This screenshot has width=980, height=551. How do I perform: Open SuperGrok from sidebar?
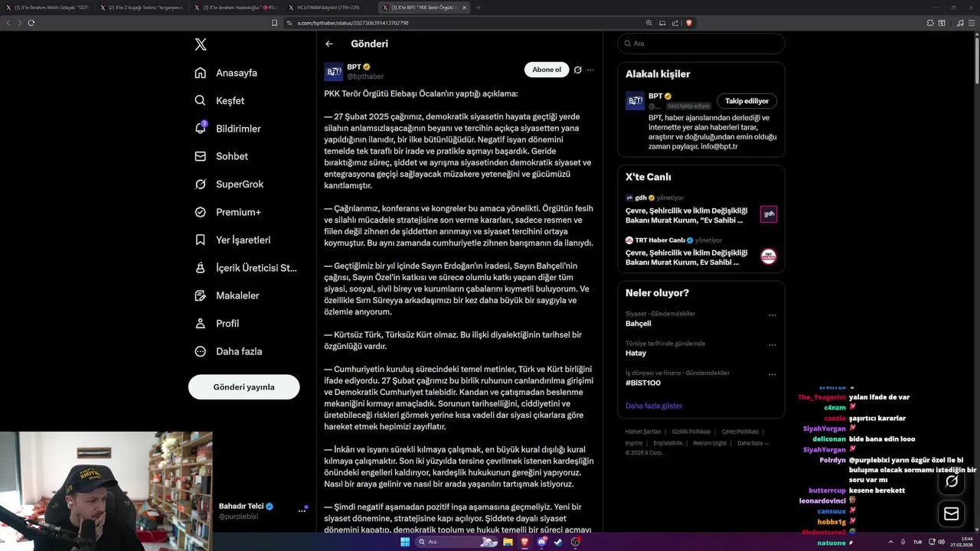pyautogui.click(x=229, y=184)
